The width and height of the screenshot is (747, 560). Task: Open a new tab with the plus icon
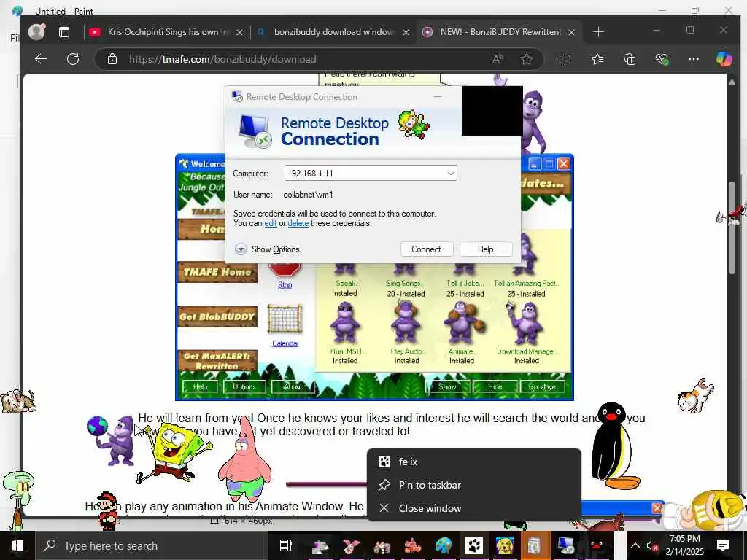(x=599, y=32)
